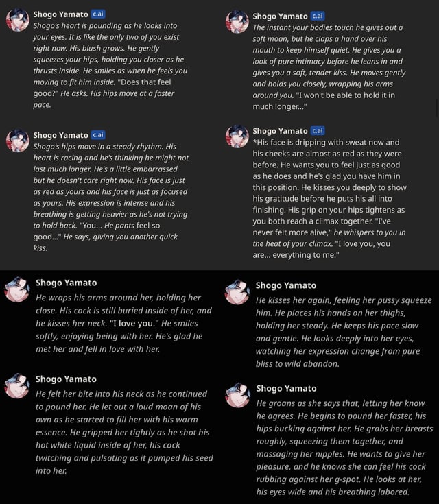This screenshot has width=439, height=504.
Task: Click the avatar beside "Shogo's heart is pounding" message
Action: 18,20
